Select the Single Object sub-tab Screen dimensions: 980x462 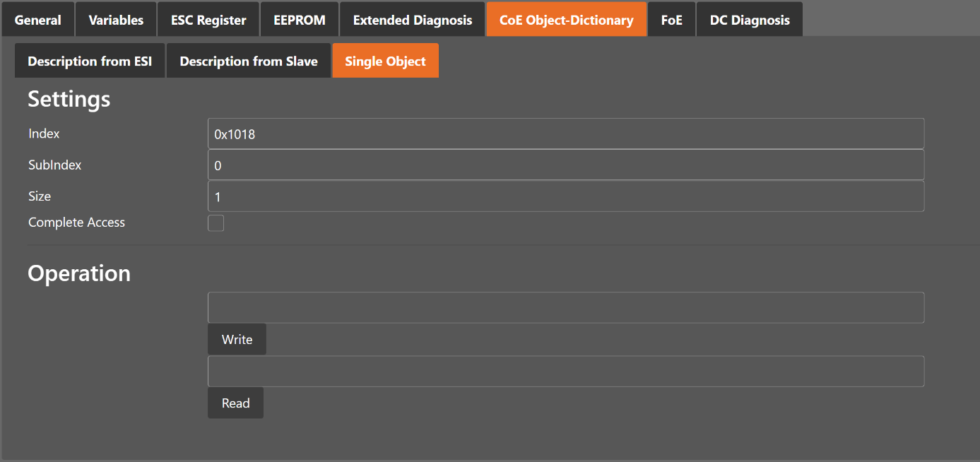(x=385, y=61)
